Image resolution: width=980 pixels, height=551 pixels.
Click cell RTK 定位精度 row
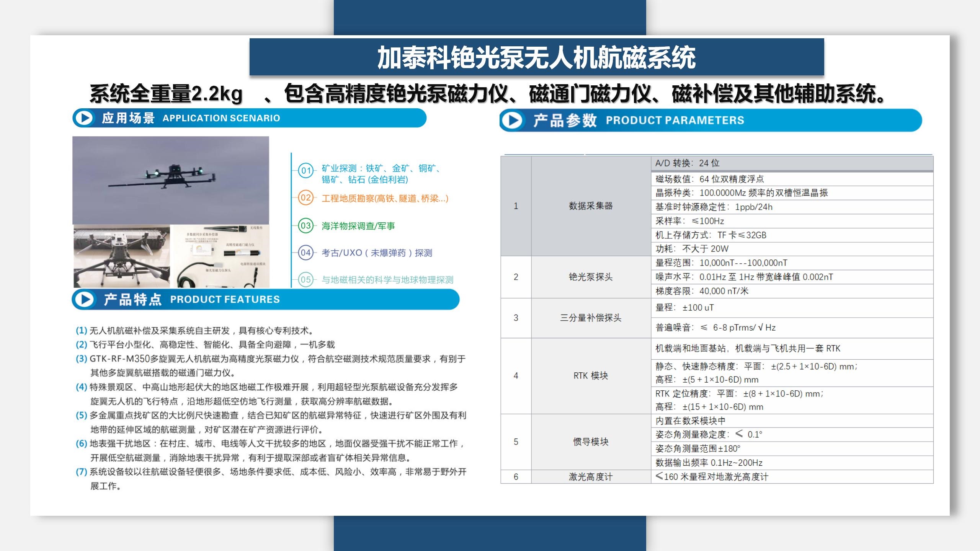[792, 400]
